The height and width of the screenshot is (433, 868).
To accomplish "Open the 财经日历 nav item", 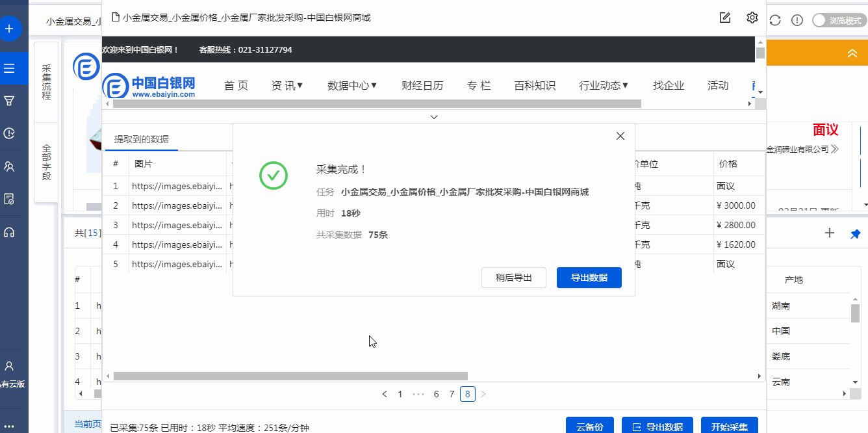I will tap(422, 85).
